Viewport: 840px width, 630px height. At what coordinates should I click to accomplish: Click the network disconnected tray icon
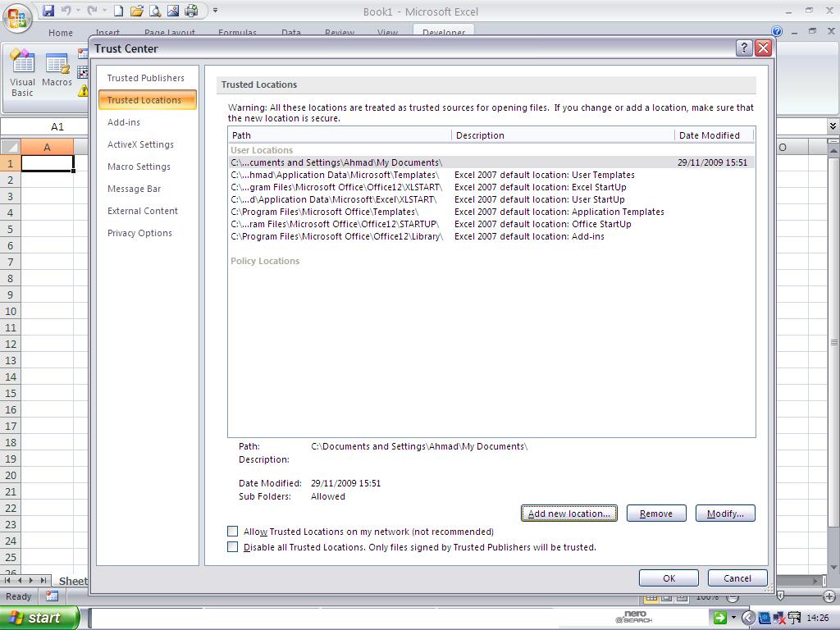pos(779,619)
